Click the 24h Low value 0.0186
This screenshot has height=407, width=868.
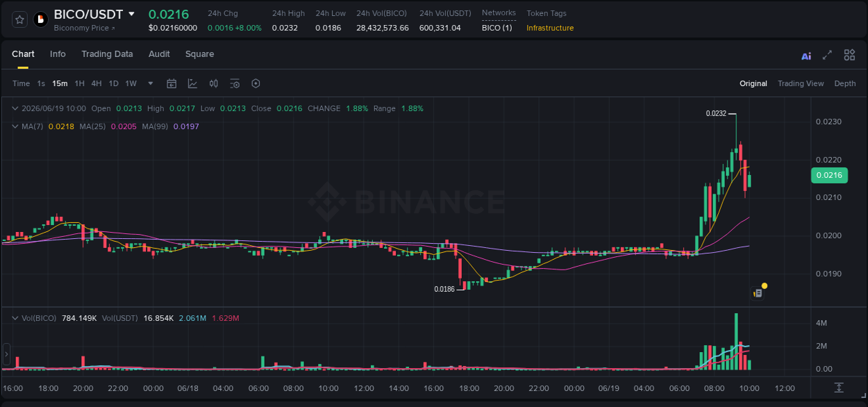pyautogui.click(x=328, y=28)
